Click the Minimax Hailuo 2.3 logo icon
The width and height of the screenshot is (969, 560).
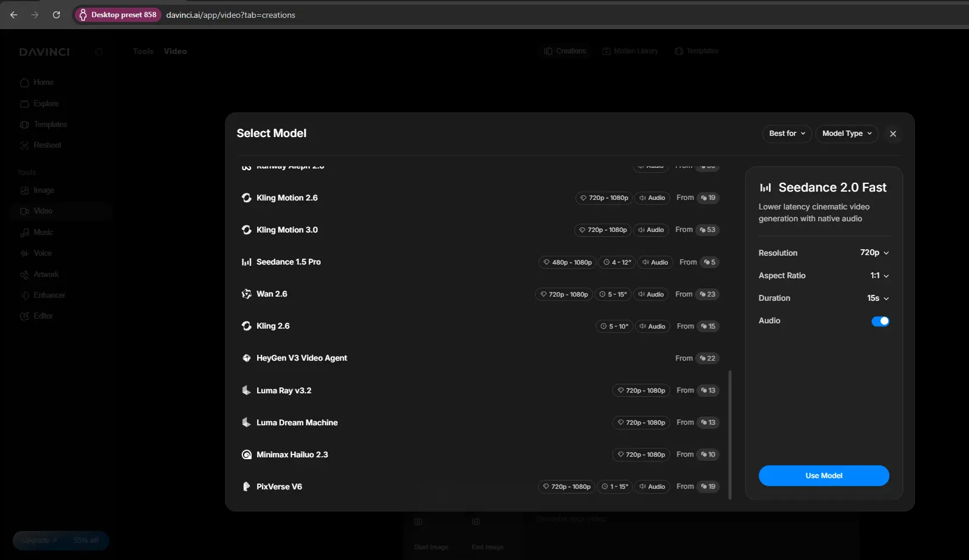pos(246,454)
